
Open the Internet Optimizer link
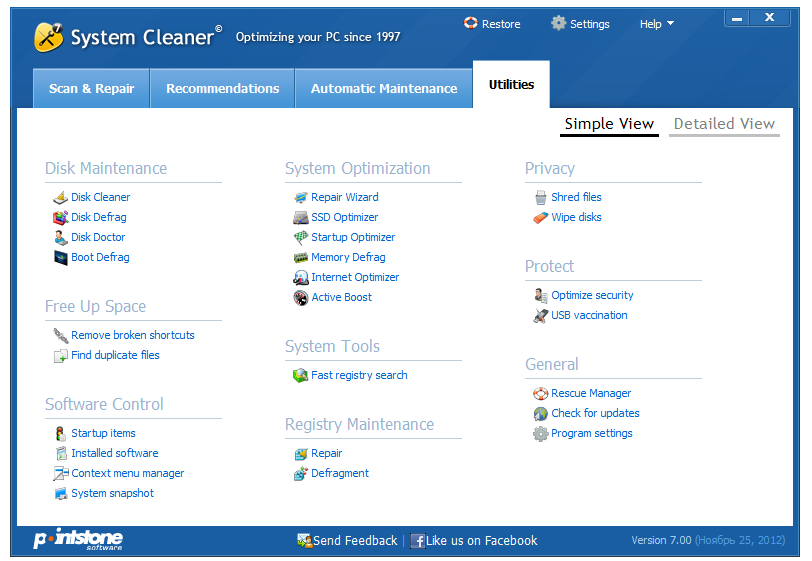click(355, 278)
